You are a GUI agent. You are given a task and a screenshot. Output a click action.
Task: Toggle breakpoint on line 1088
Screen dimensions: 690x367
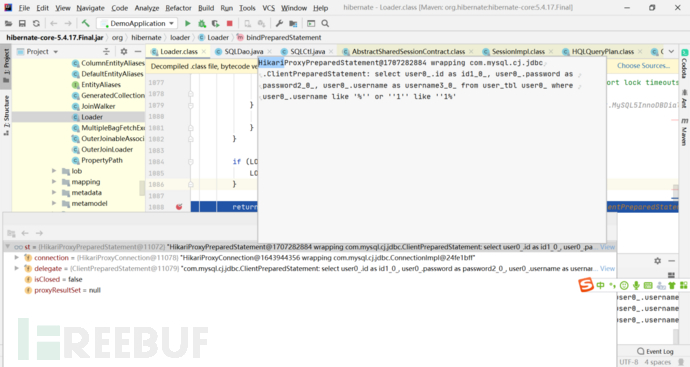pyautogui.click(x=179, y=207)
